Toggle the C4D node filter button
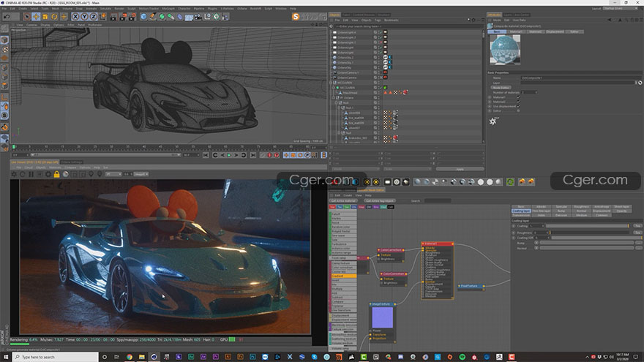This screenshot has width=644, height=362. coord(391,207)
